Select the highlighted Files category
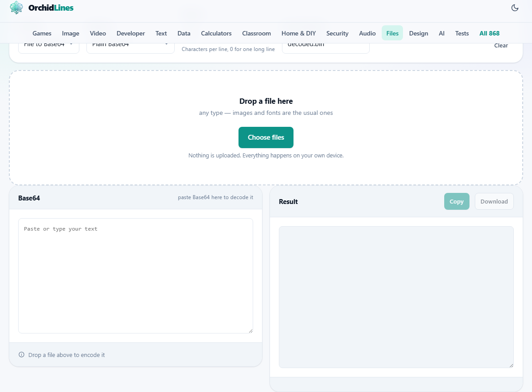532x392 pixels. [x=392, y=33]
